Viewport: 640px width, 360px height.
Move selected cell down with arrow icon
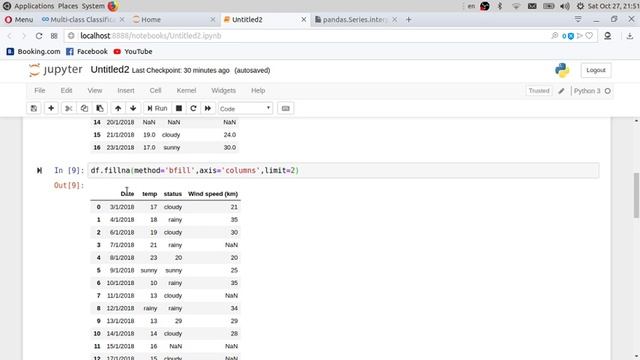pyautogui.click(x=133, y=109)
